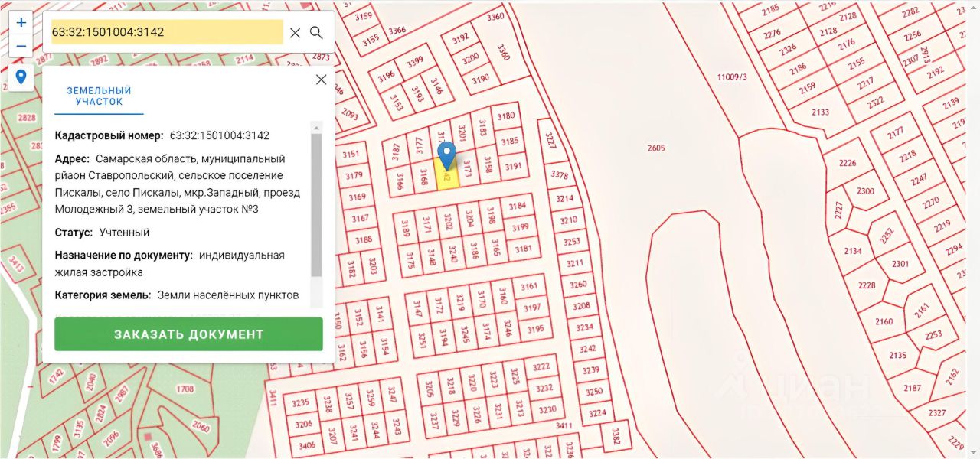The width and height of the screenshot is (980, 459).
Task: Select parcel 3197 on the map
Action: pyautogui.click(x=532, y=308)
